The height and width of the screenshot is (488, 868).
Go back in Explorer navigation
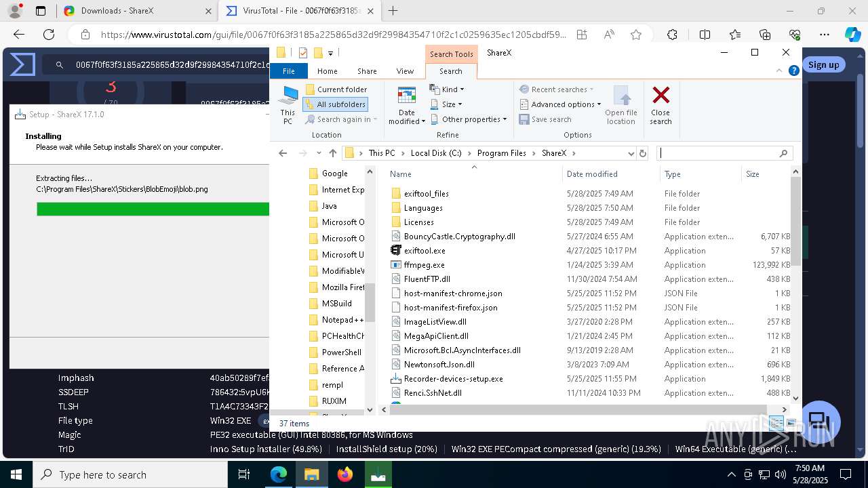coord(283,153)
